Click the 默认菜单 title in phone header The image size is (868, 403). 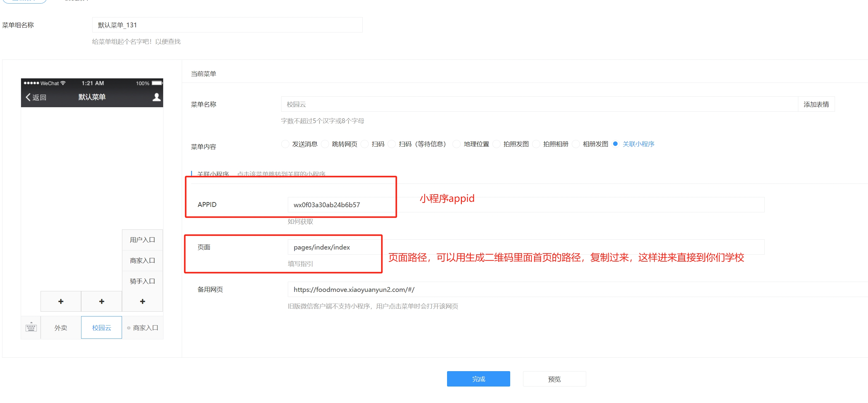tap(92, 97)
